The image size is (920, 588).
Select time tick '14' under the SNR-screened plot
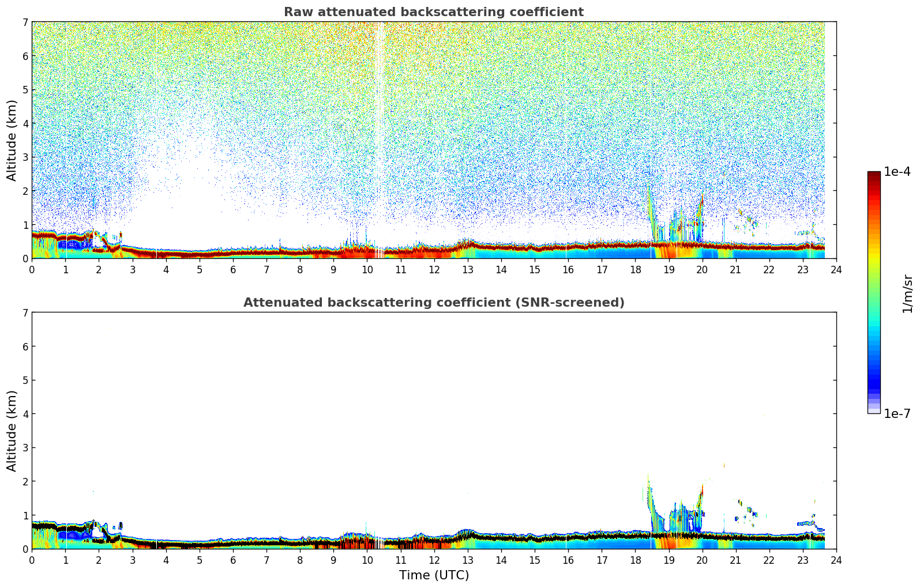(x=501, y=560)
